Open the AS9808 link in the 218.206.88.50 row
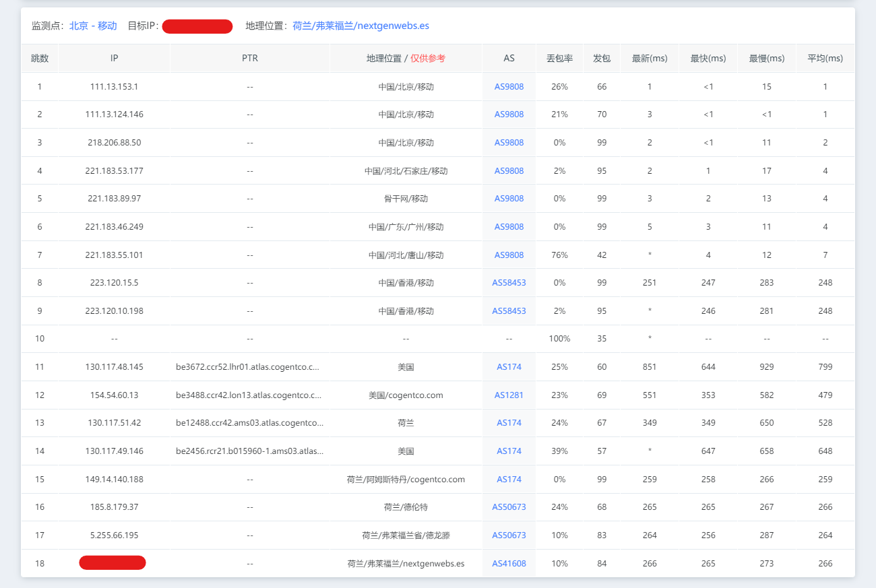The height and width of the screenshot is (588, 876). 509,143
